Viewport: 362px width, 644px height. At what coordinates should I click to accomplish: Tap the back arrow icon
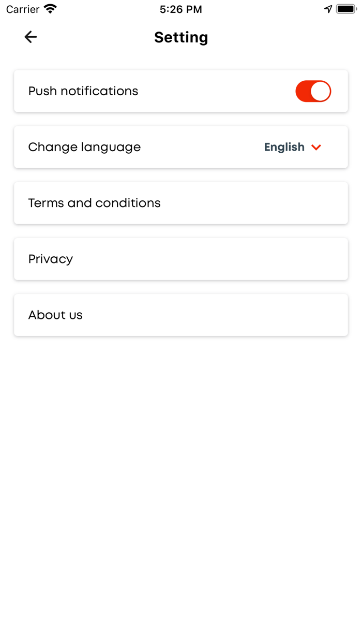click(x=31, y=37)
